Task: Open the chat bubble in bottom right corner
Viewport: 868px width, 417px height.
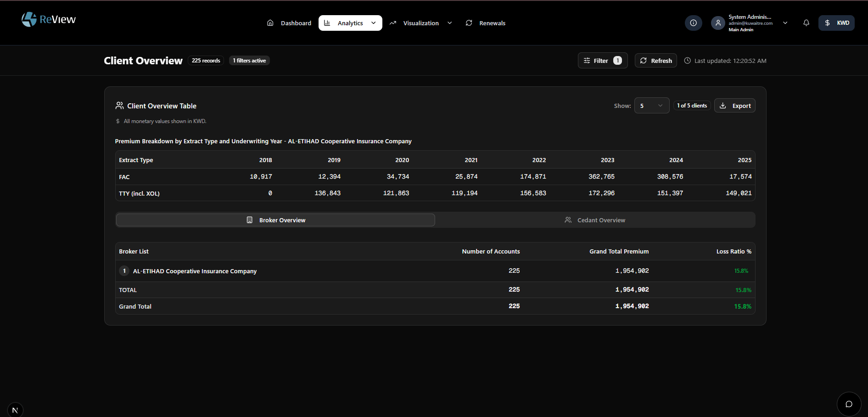Action: coord(849,404)
